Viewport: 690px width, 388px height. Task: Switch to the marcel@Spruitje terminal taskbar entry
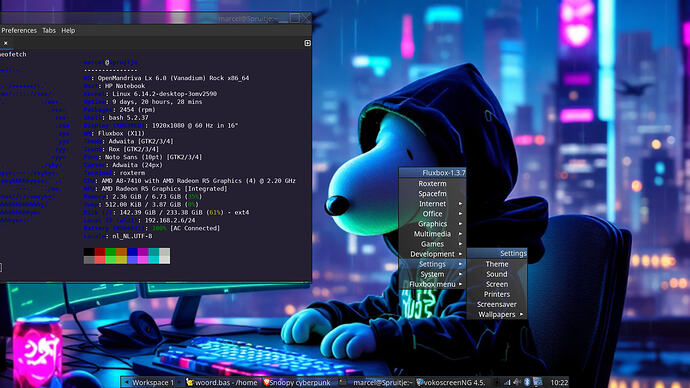point(377,382)
